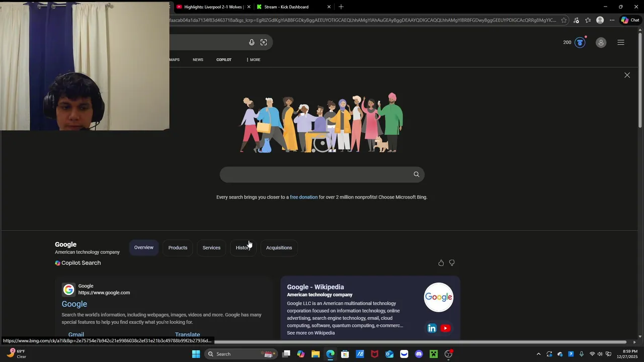
Task: Open the Gmail sublink
Action: [76, 335]
